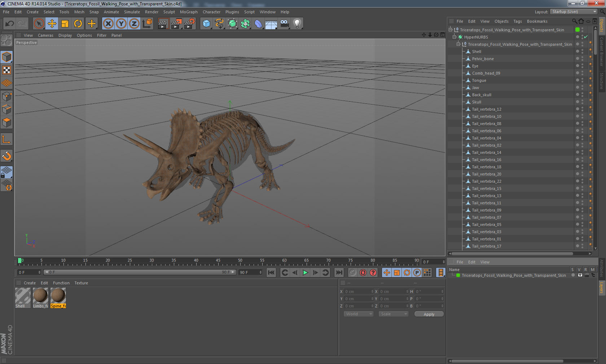Open Edit Render Settings

189,24
